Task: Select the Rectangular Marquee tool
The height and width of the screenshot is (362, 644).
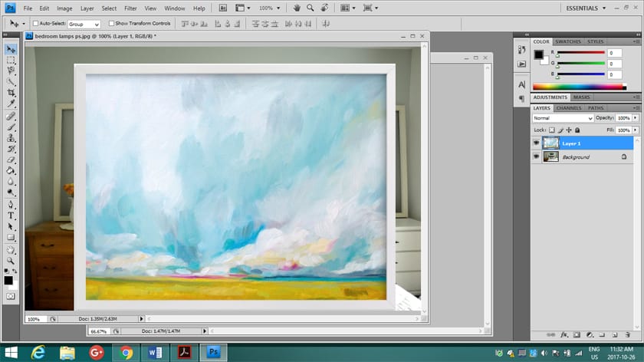Action: point(11,61)
